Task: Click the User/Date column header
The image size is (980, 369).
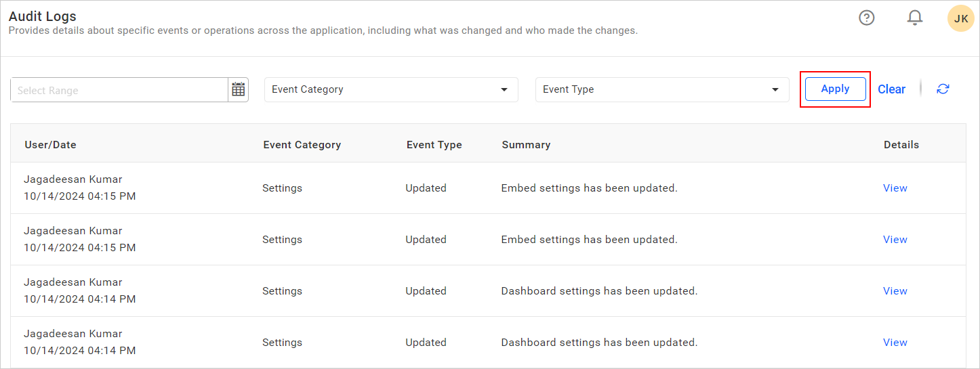Action: 50,145
